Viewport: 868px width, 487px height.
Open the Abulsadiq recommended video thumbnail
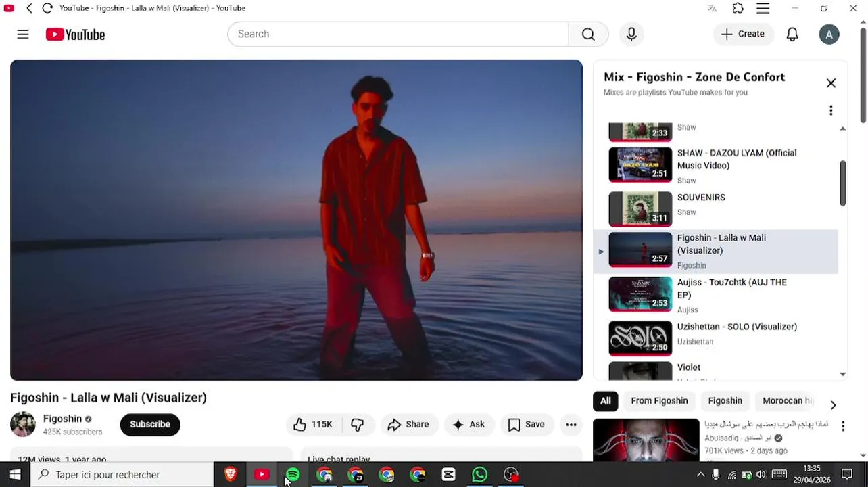[646, 440]
